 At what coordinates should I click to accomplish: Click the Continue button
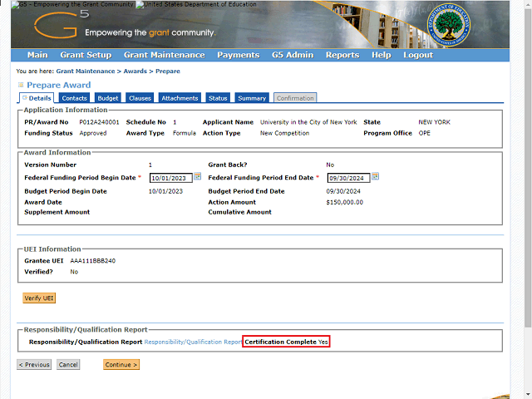121,364
